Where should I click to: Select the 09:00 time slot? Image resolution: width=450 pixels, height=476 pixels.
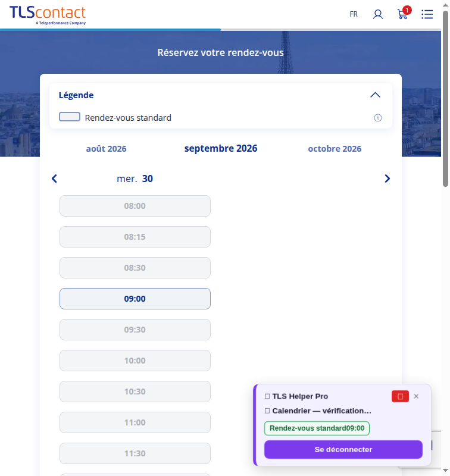pyautogui.click(x=135, y=299)
